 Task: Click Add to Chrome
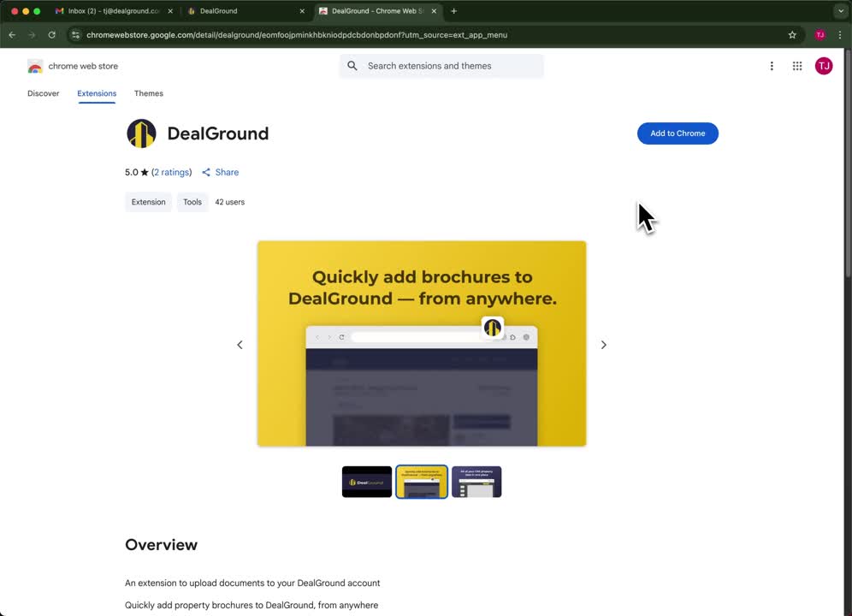coord(677,133)
